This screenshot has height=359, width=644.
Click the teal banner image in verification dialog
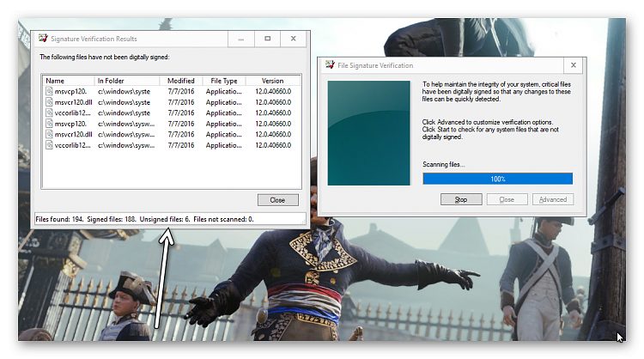click(x=369, y=132)
